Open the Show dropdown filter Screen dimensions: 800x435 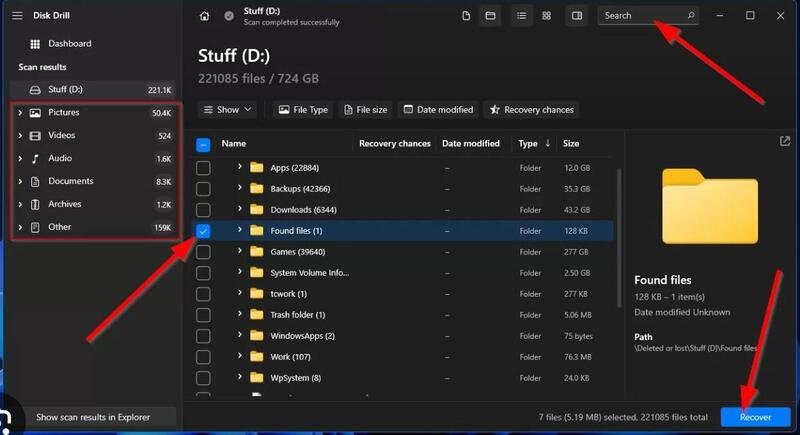227,109
